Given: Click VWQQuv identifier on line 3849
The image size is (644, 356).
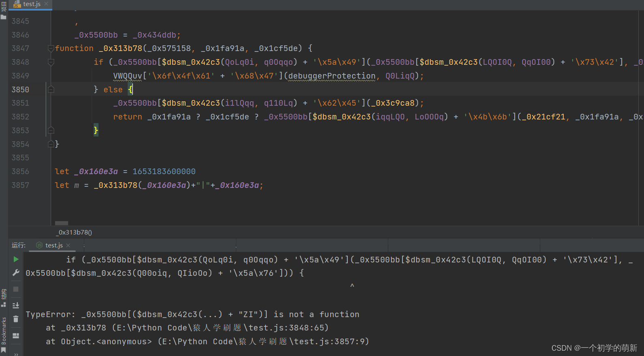Looking at the screenshot, I should click(x=128, y=76).
